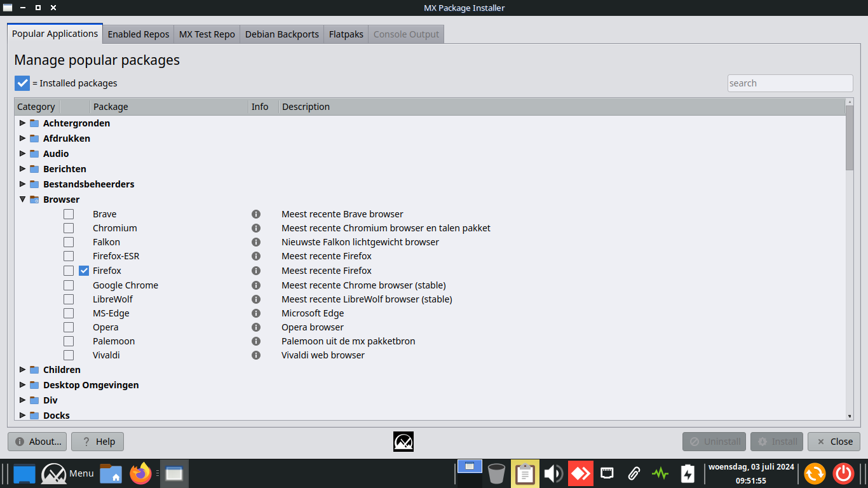Open info for Google Chrome package
Viewport: 868px width, 488px height.
(256, 285)
